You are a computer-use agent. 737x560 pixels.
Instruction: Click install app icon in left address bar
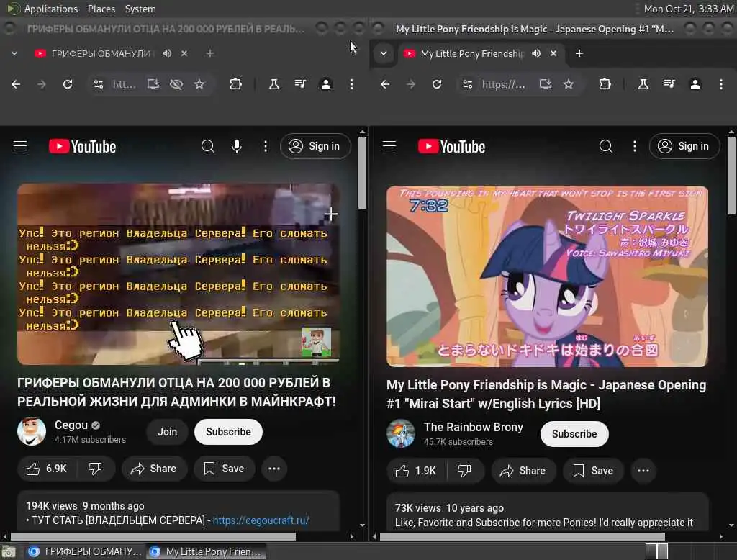(153, 84)
